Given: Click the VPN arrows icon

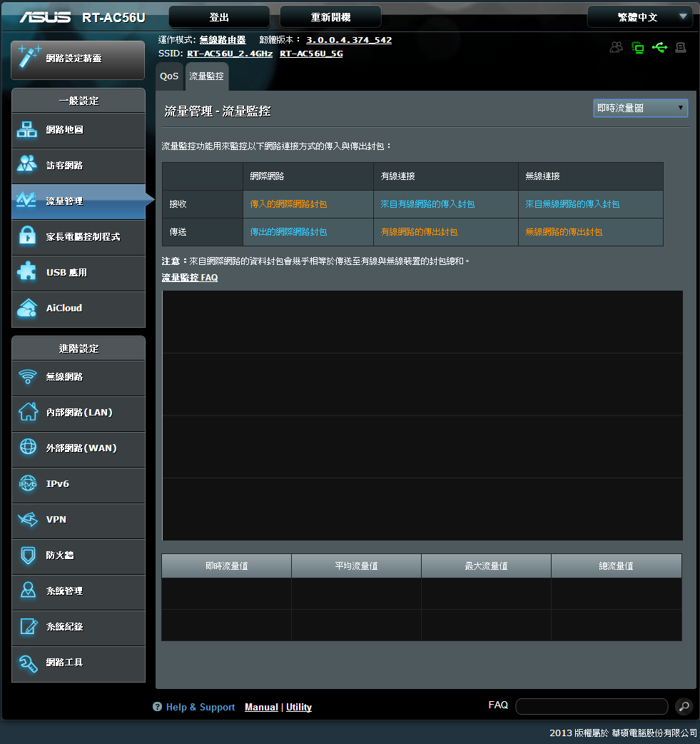Looking at the screenshot, I should coord(28,519).
